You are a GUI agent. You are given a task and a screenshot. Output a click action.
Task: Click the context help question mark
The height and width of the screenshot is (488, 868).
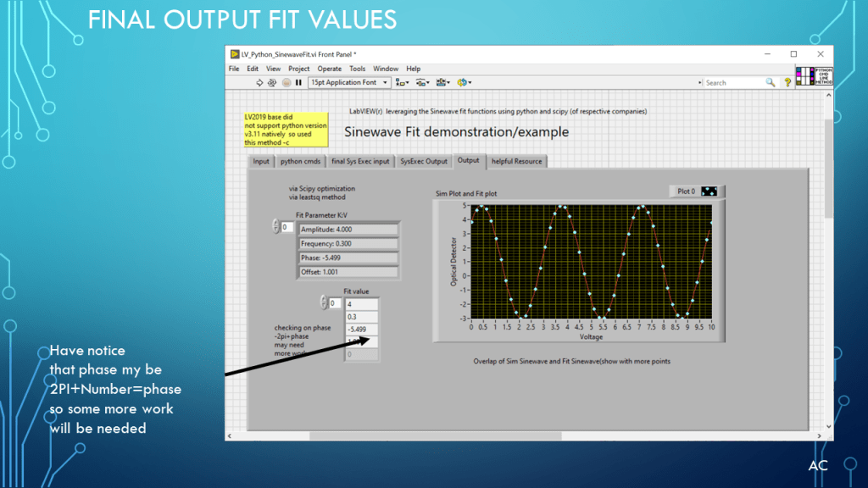(787, 82)
